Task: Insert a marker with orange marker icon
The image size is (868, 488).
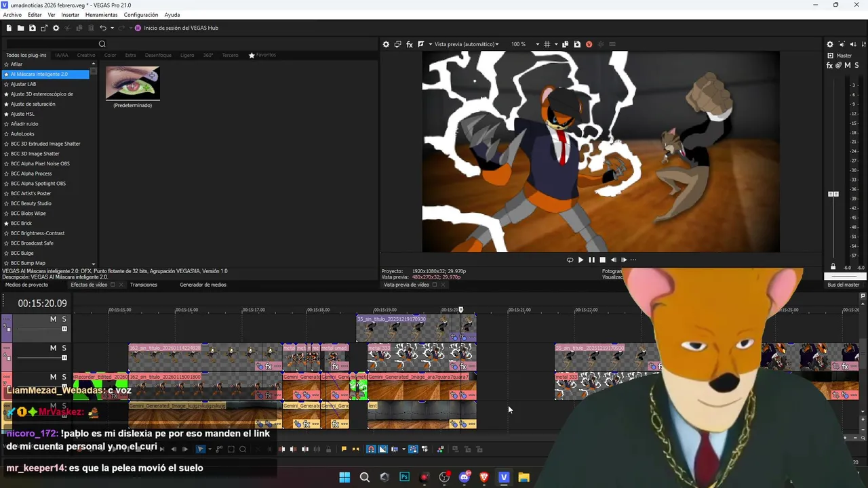Action: coord(344,449)
